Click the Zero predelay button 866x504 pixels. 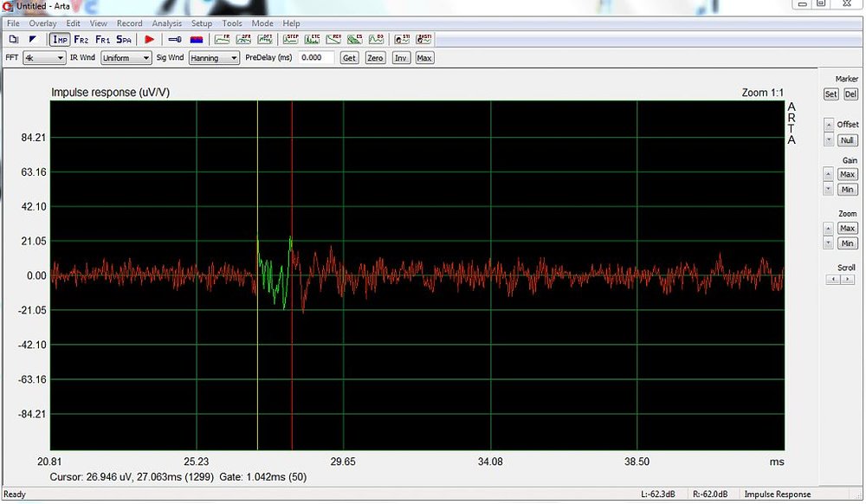[375, 58]
